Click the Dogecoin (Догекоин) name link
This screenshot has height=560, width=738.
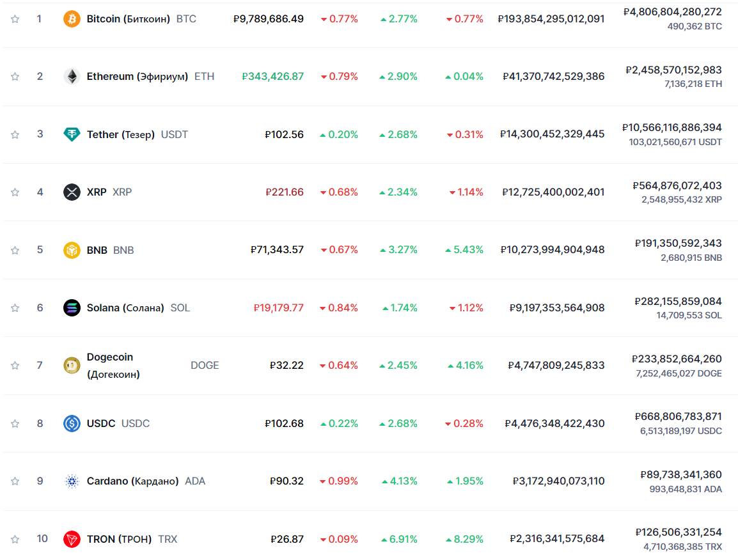pyautogui.click(x=113, y=365)
